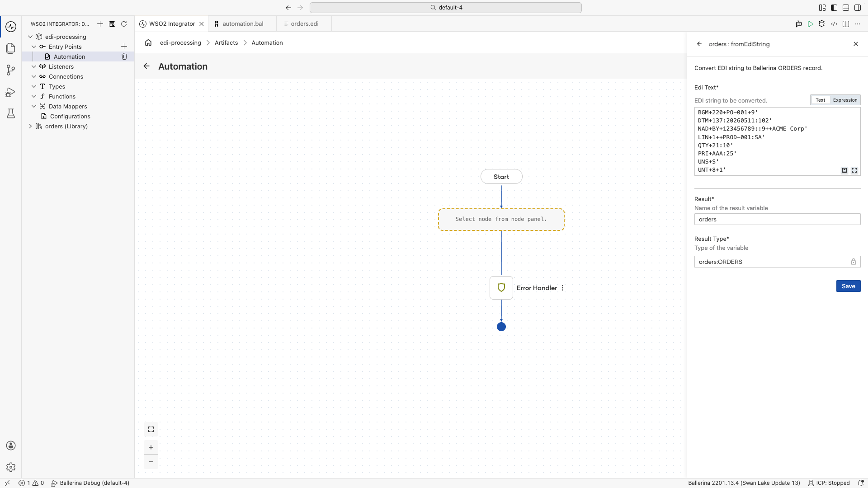
Task: Switch to orders.edi tab
Action: coord(304,24)
